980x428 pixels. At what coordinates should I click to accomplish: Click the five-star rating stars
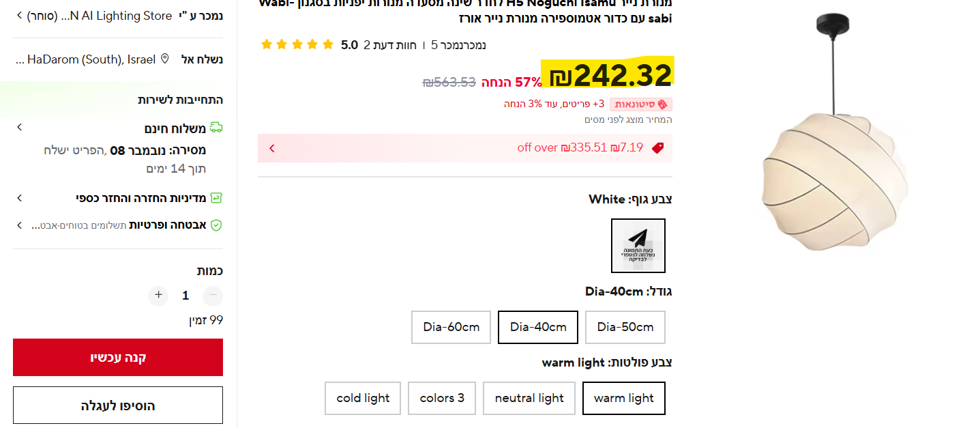pyautogui.click(x=297, y=45)
